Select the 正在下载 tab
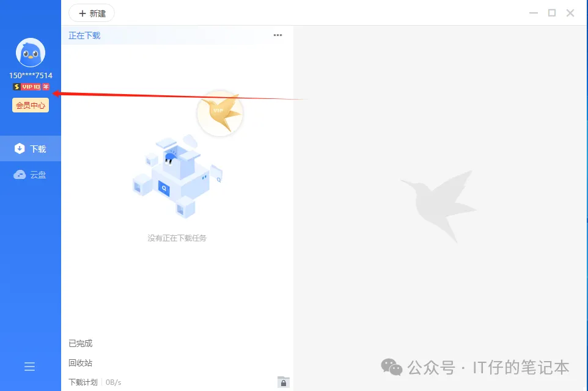The height and width of the screenshot is (391, 588). pyautogui.click(x=84, y=35)
